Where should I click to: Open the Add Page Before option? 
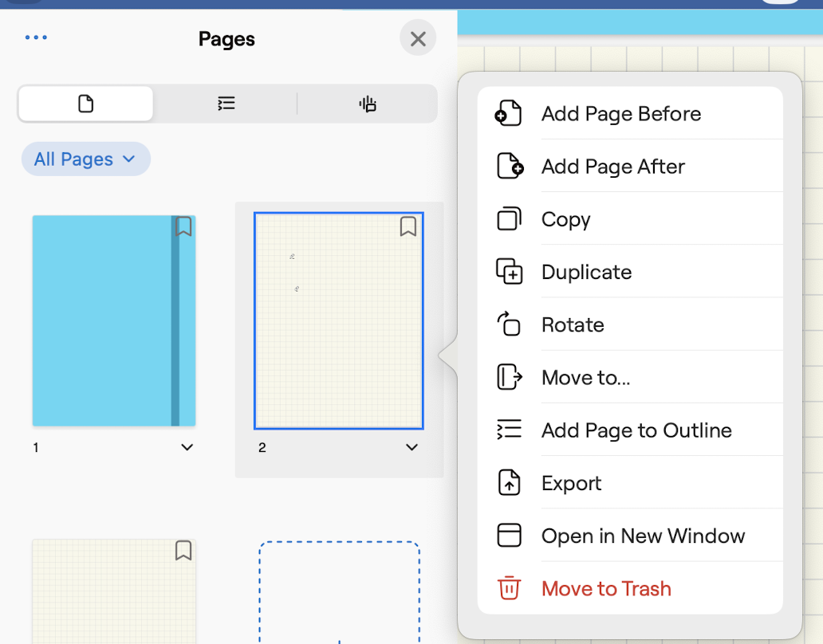tap(621, 113)
